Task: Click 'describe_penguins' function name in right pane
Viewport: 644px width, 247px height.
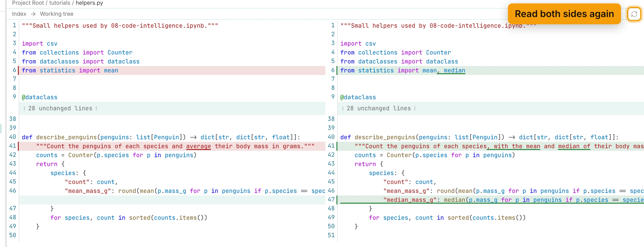Action: point(385,137)
